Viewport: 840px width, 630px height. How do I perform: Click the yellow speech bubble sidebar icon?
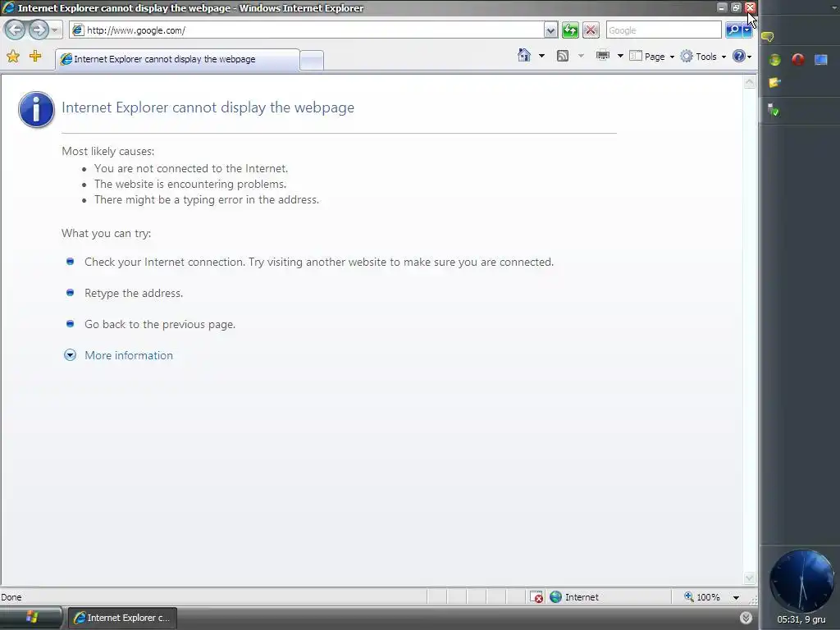pyautogui.click(x=767, y=37)
